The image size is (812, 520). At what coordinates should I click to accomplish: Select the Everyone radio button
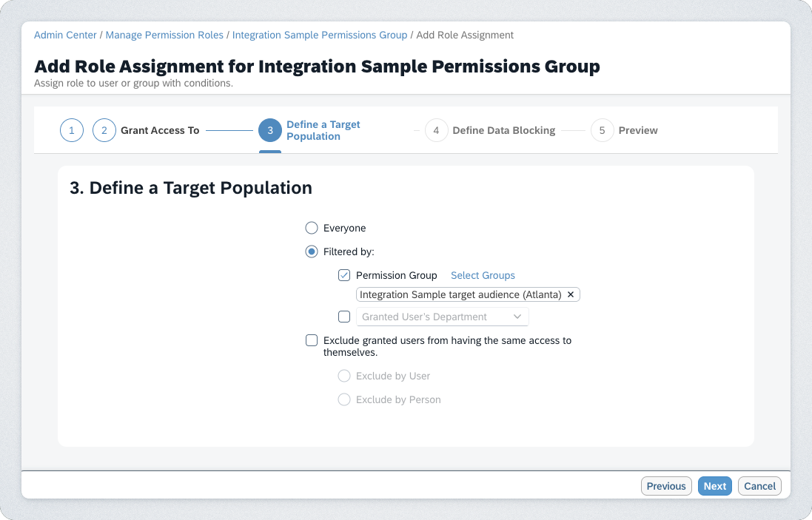312,228
